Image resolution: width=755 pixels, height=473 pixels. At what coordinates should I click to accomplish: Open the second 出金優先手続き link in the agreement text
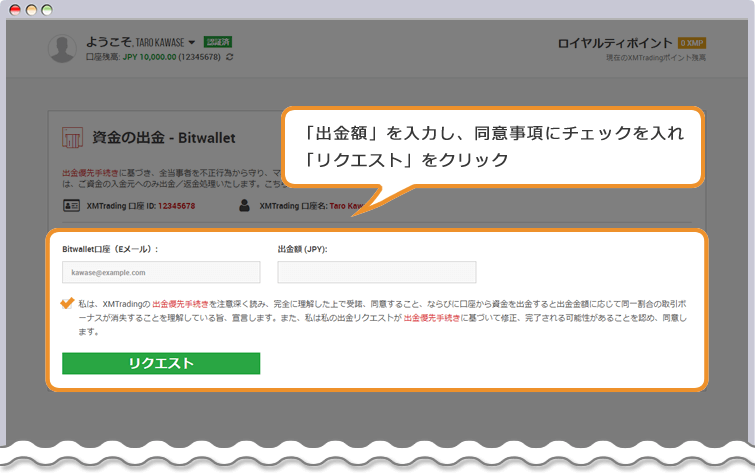pyautogui.click(x=431, y=318)
